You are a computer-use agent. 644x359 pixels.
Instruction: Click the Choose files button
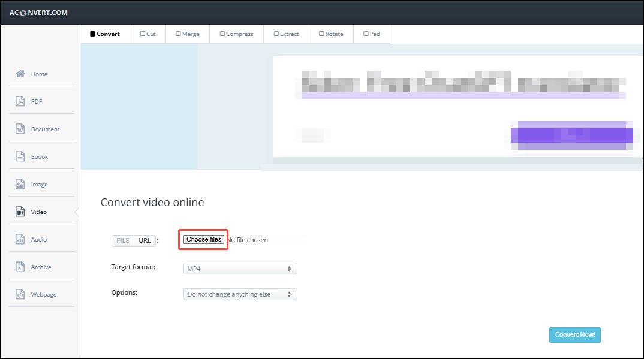(x=203, y=239)
